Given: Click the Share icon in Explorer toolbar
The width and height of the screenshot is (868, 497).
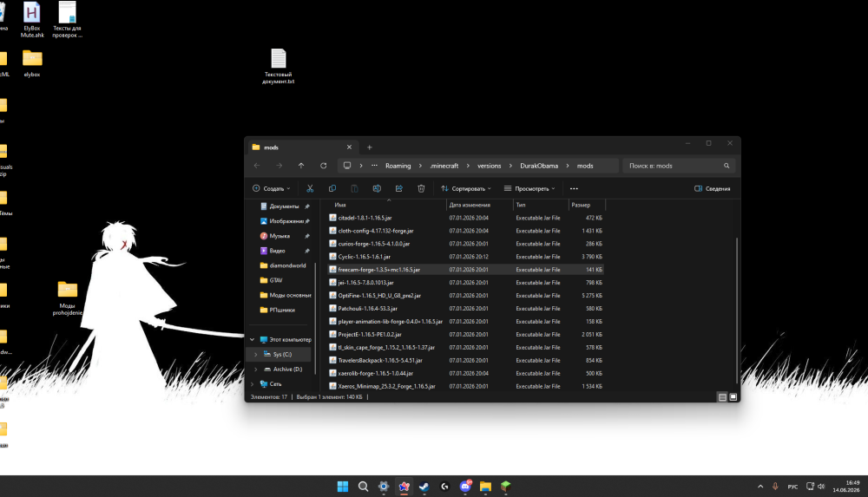Looking at the screenshot, I should (x=398, y=189).
